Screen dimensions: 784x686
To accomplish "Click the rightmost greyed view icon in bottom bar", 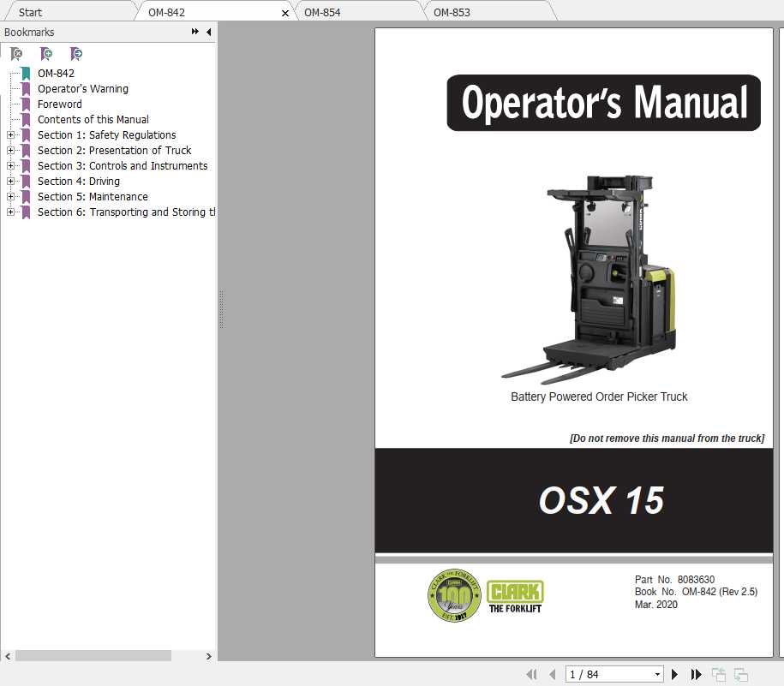I will click(x=740, y=675).
